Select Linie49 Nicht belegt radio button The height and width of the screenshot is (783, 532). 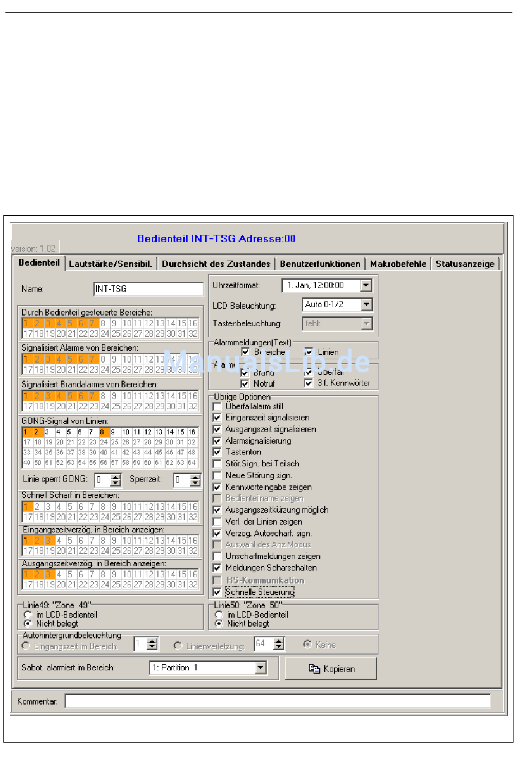point(28,623)
